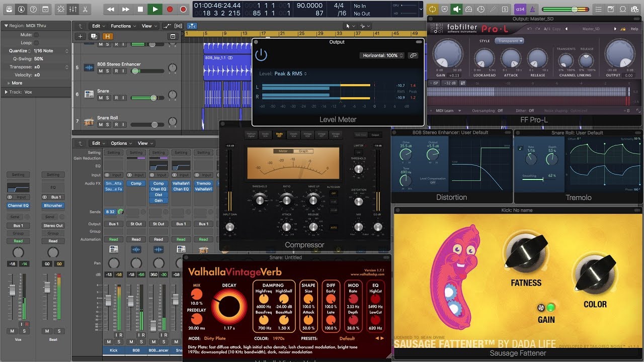Open the tracks area Edit menu
This screenshot has height=362, width=644.
(98, 26)
